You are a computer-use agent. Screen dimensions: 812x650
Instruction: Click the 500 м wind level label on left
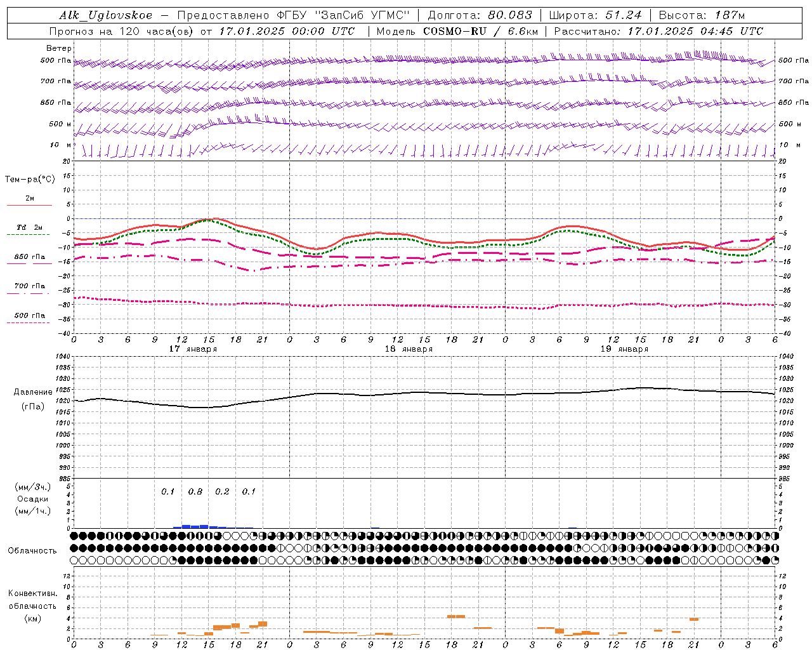(x=60, y=124)
